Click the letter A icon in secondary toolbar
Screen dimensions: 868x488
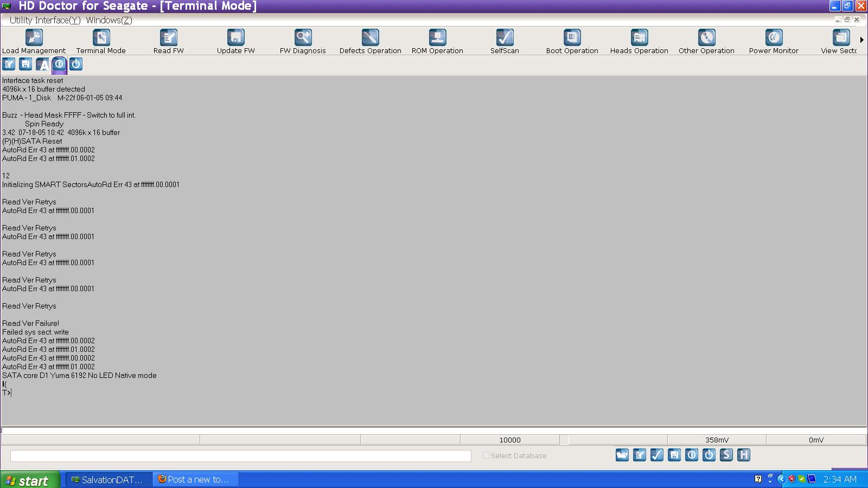(42, 64)
